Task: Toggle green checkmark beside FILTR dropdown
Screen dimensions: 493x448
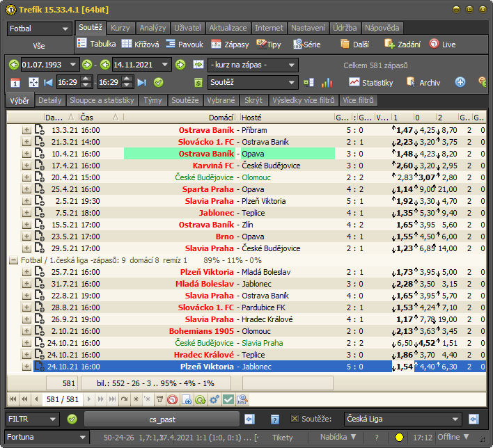Action: click(72, 419)
